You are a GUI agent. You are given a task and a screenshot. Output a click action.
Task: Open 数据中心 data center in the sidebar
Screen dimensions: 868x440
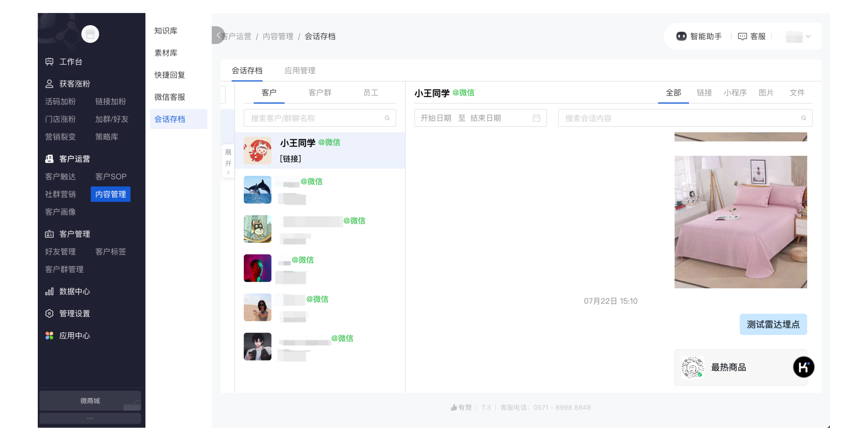tap(68, 292)
